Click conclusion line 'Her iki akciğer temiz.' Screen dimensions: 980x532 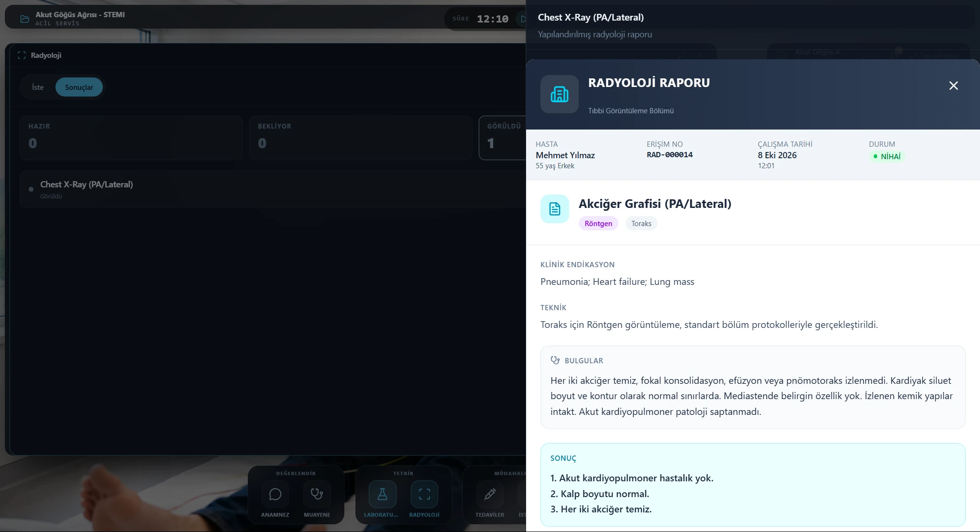coord(601,509)
